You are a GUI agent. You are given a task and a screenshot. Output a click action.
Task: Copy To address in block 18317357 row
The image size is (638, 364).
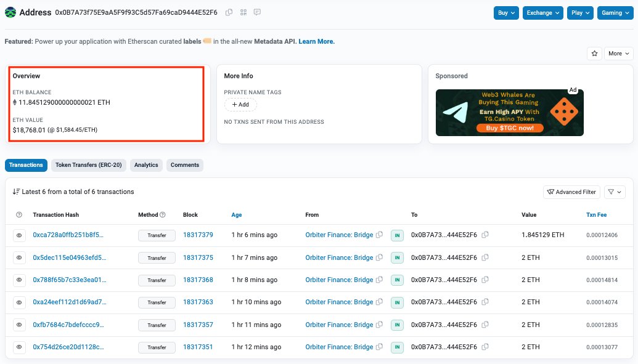click(485, 325)
